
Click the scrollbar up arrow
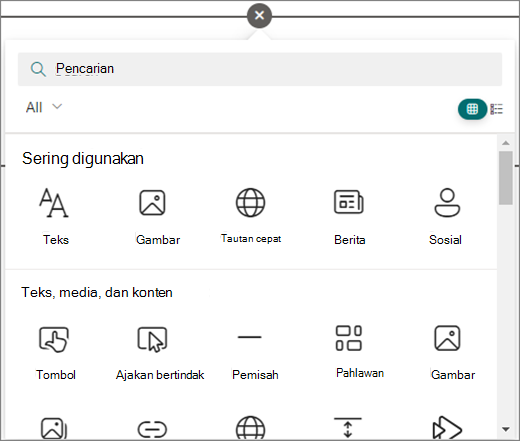pos(506,143)
